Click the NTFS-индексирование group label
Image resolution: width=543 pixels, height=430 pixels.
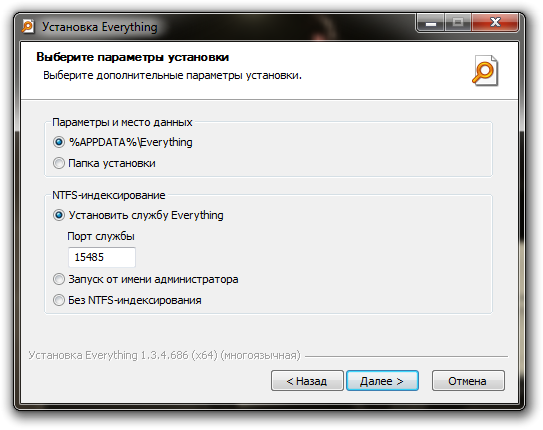(109, 195)
